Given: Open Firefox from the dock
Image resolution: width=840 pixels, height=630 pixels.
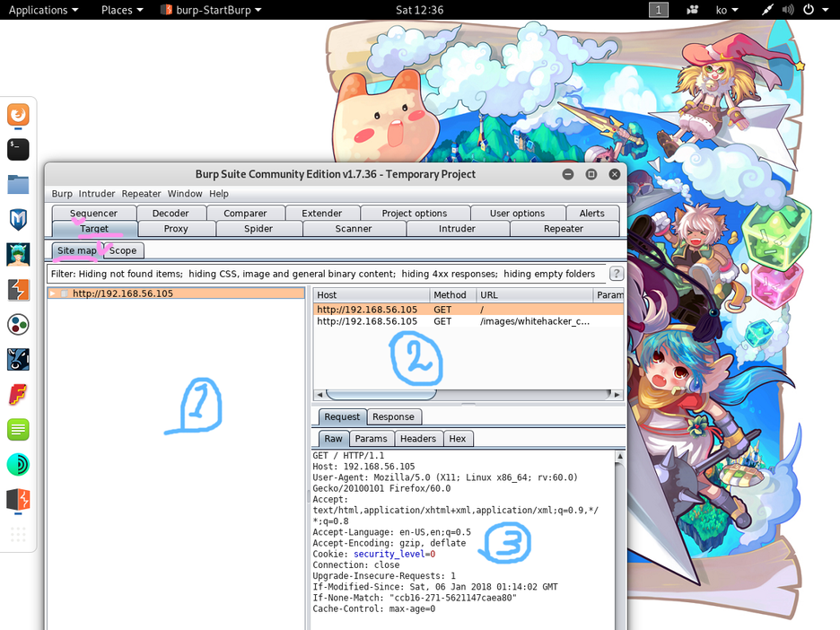Looking at the screenshot, I should (x=18, y=115).
